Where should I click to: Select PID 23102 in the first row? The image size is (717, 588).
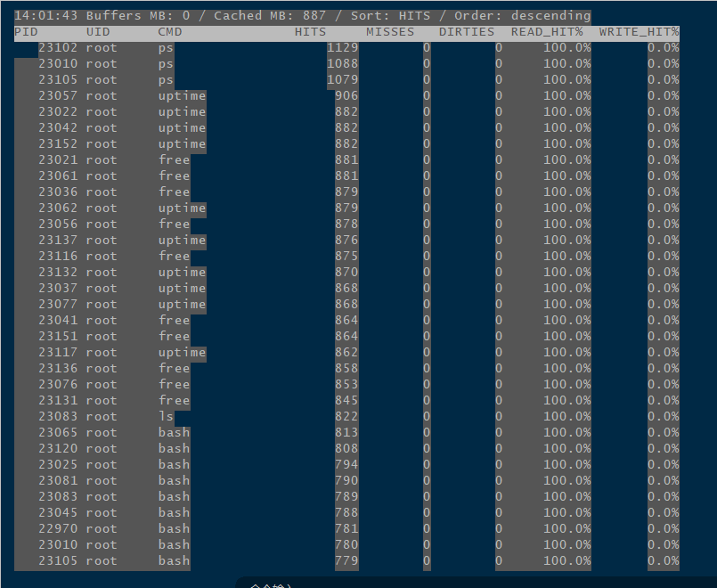click(x=58, y=48)
